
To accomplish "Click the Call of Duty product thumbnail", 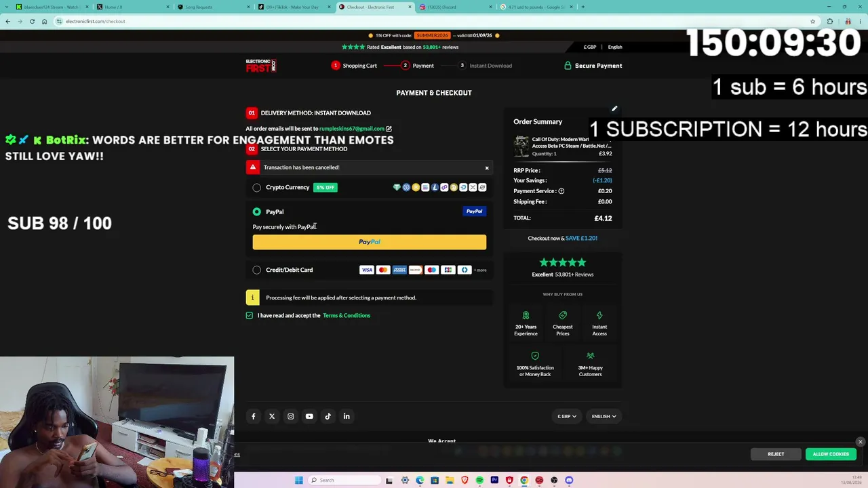I will pos(521,146).
